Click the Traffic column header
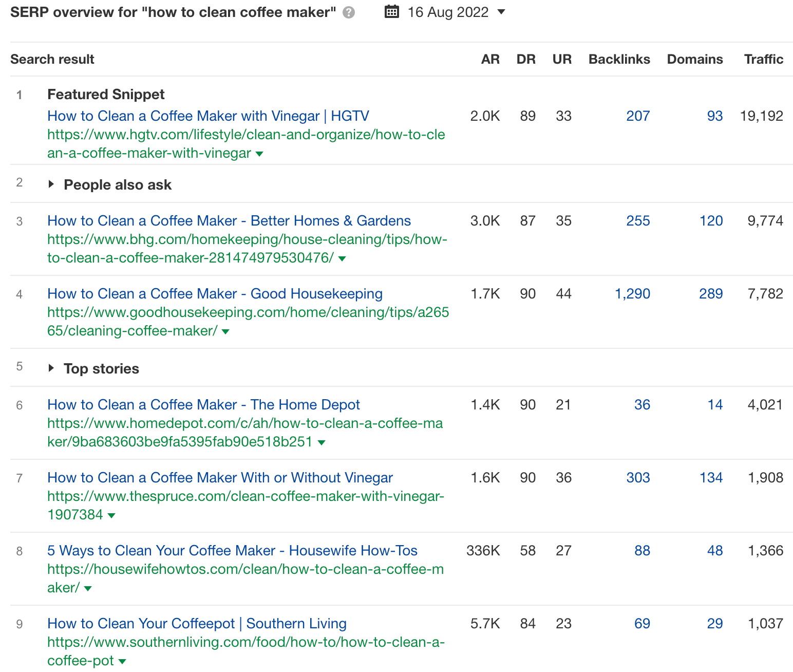The height and width of the screenshot is (672, 793). point(764,59)
